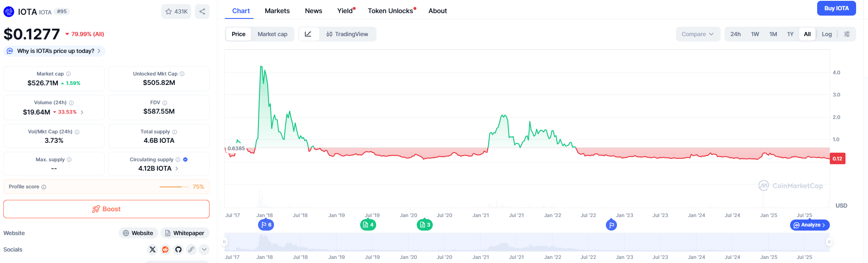Viewport: 868px width, 263px height.
Task: Add IOTA to watchlist star button
Action: [176, 11]
